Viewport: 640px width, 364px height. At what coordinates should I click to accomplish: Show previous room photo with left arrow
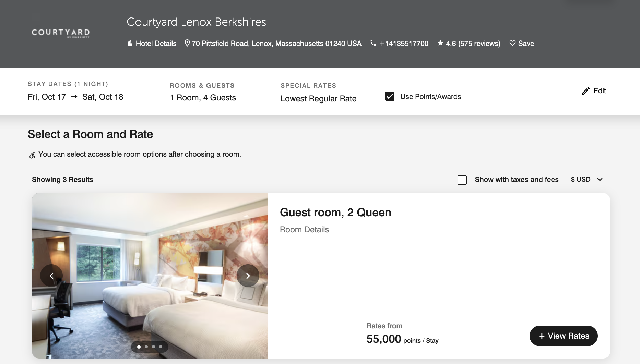coord(51,276)
